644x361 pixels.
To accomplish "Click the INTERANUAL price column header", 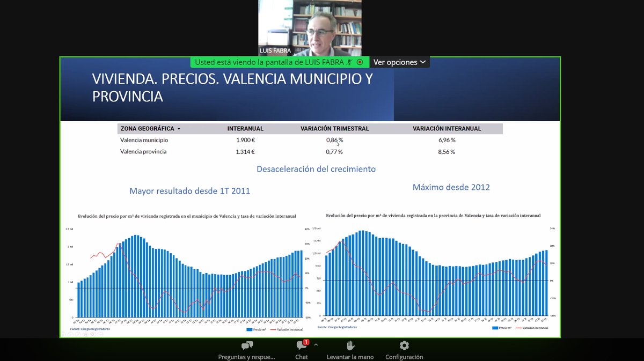I will point(245,129).
